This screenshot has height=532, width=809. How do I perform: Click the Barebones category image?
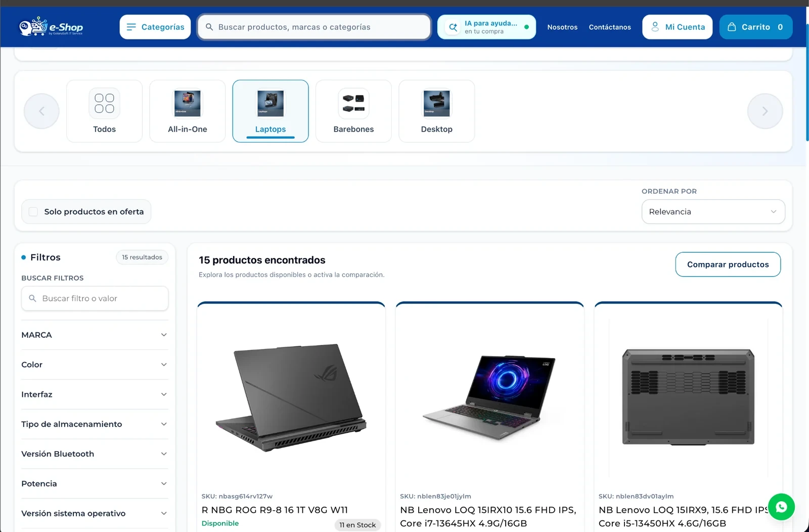click(353, 103)
